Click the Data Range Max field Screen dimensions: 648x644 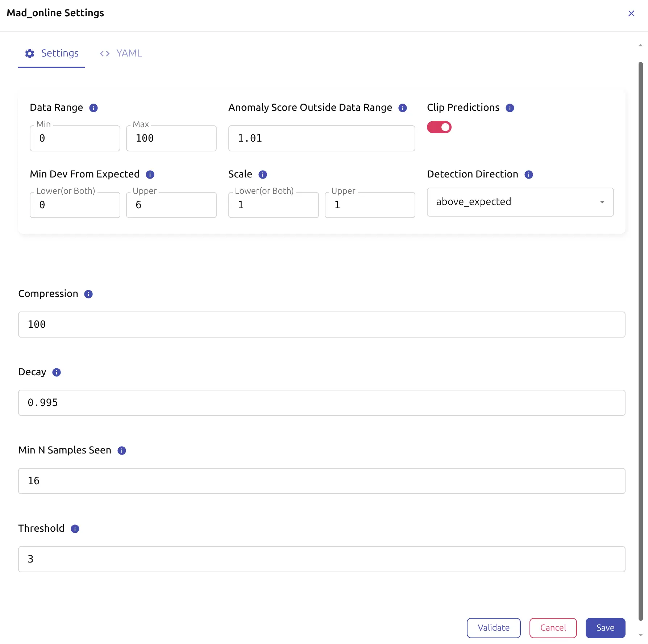pos(171,138)
